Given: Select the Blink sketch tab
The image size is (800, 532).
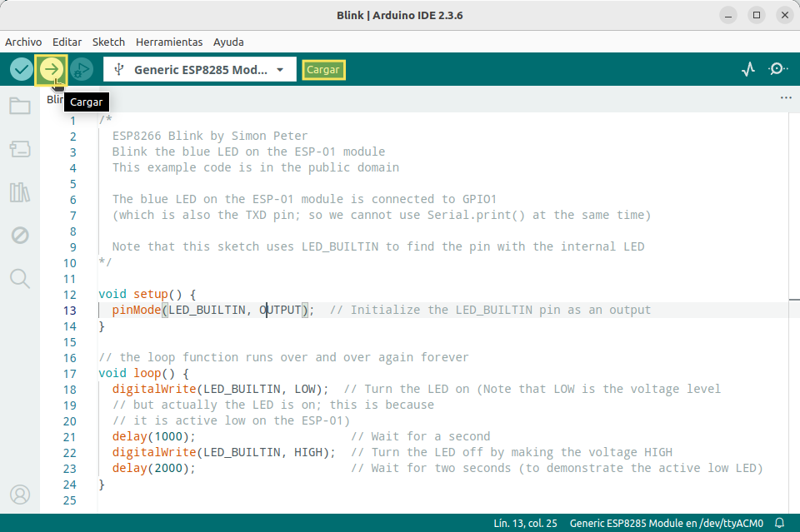Looking at the screenshot, I should [55, 99].
